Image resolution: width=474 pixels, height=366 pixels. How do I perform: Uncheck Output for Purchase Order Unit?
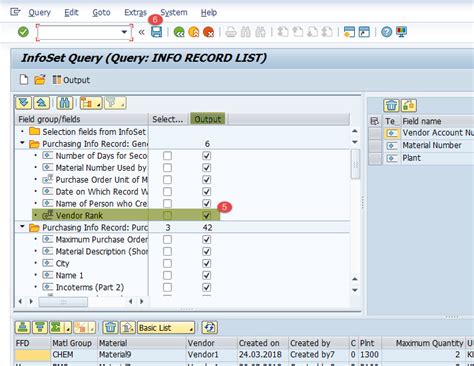(207, 180)
